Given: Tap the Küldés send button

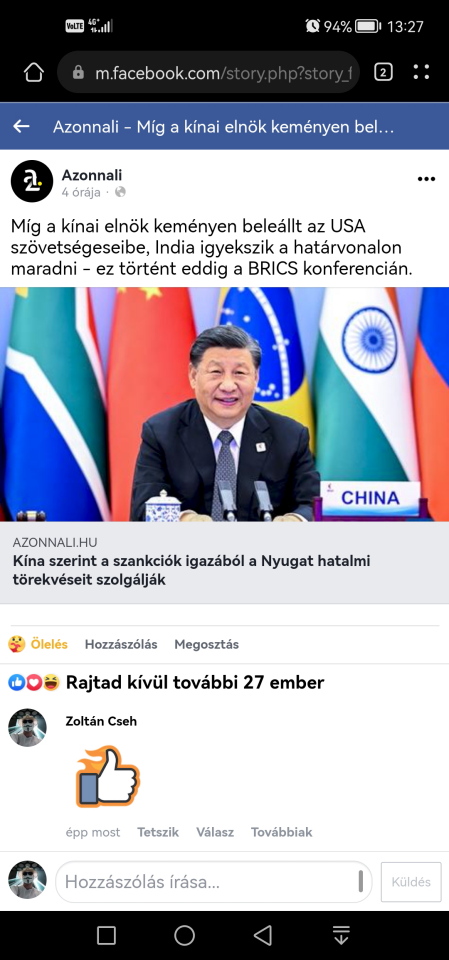Looking at the screenshot, I should click(x=411, y=882).
